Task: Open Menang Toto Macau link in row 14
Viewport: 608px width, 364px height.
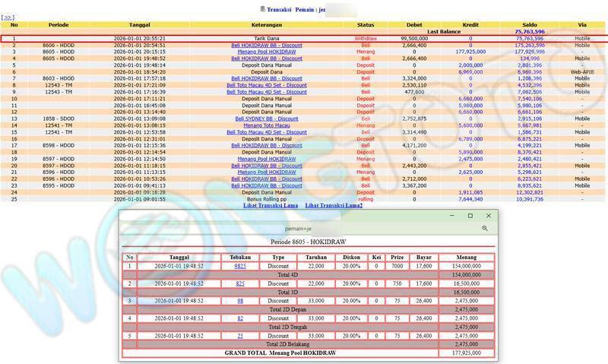Action: click(266, 125)
